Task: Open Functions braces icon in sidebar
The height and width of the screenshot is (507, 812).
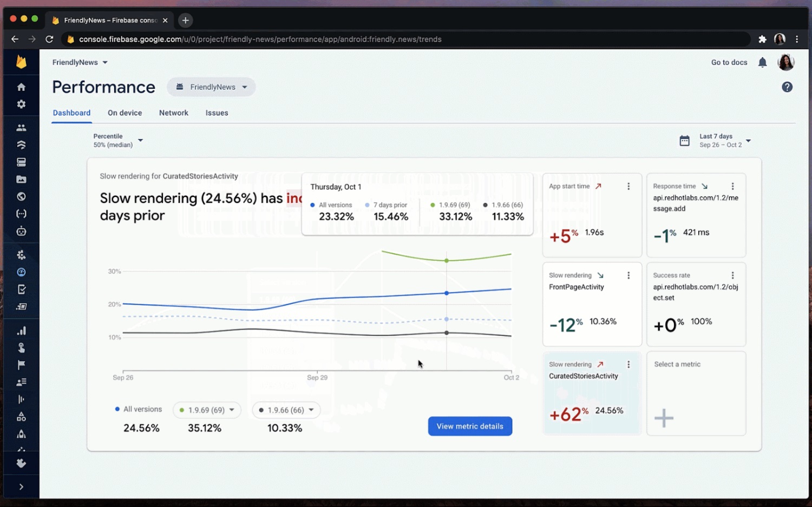Action: [21, 214]
